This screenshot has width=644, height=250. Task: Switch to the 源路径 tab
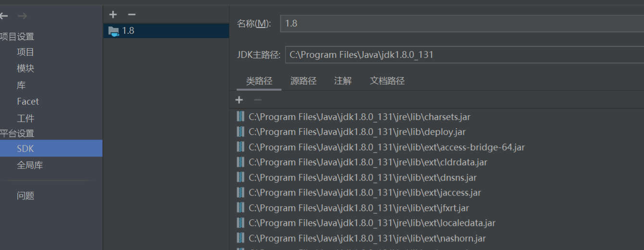click(303, 81)
